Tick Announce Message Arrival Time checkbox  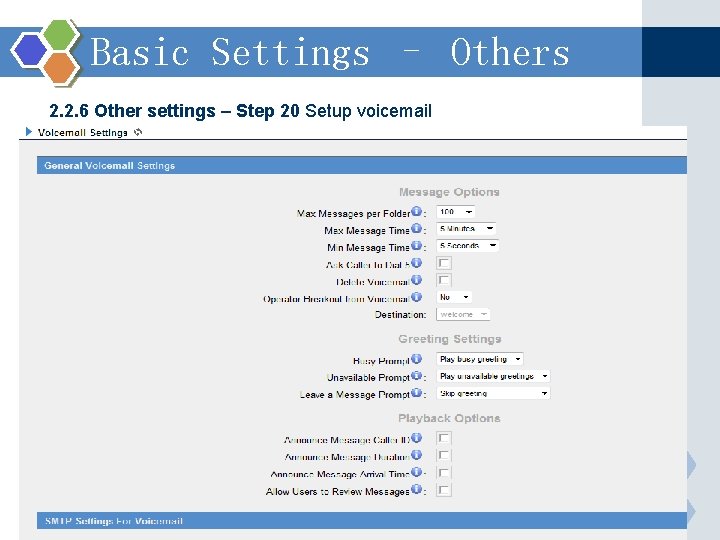point(444,472)
